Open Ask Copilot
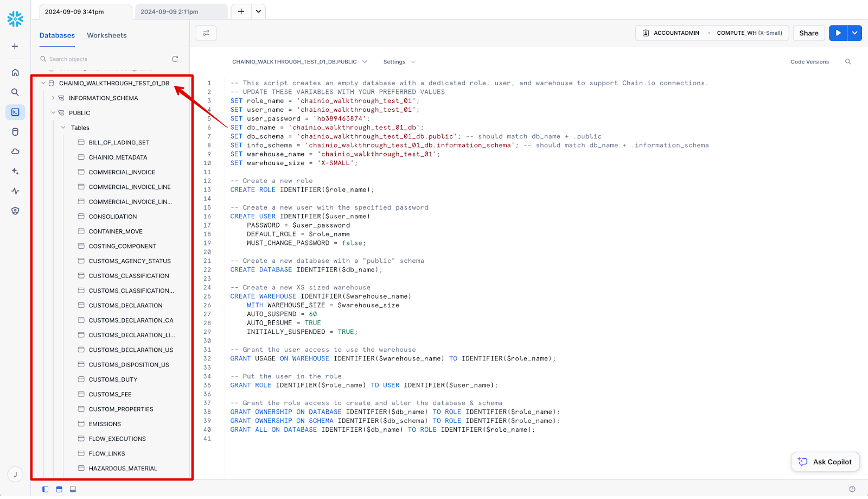868x499 pixels. point(825,462)
